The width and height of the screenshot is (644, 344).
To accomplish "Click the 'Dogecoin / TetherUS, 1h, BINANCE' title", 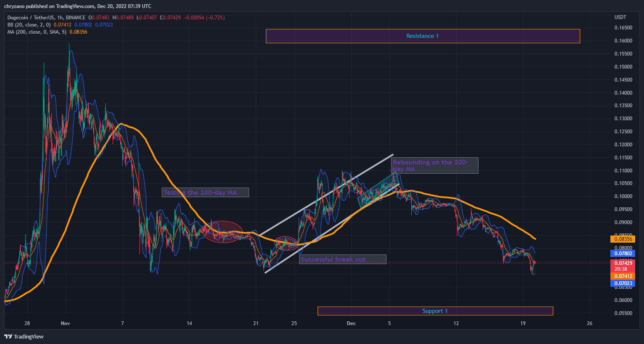I will click(x=47, y=18).
